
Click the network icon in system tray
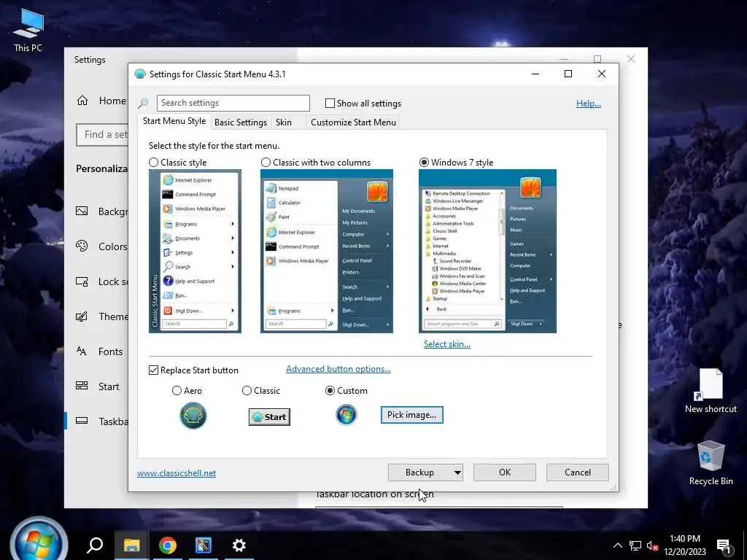pos(635,545)
